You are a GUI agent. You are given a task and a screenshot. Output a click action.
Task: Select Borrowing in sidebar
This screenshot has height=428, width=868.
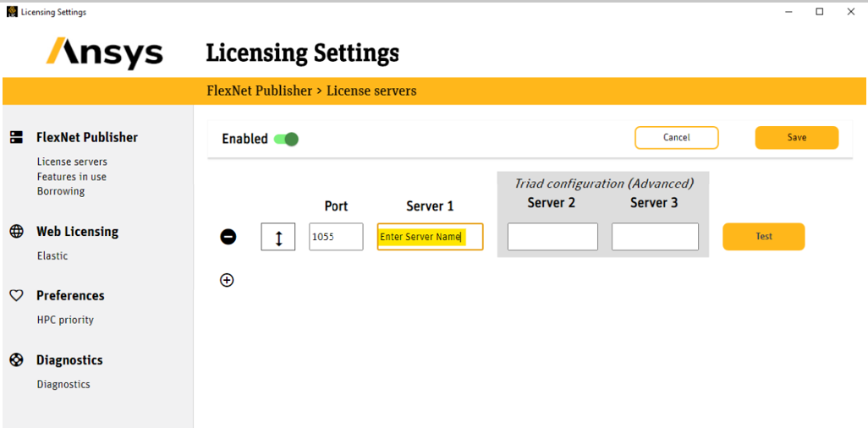tap(61, 191)
